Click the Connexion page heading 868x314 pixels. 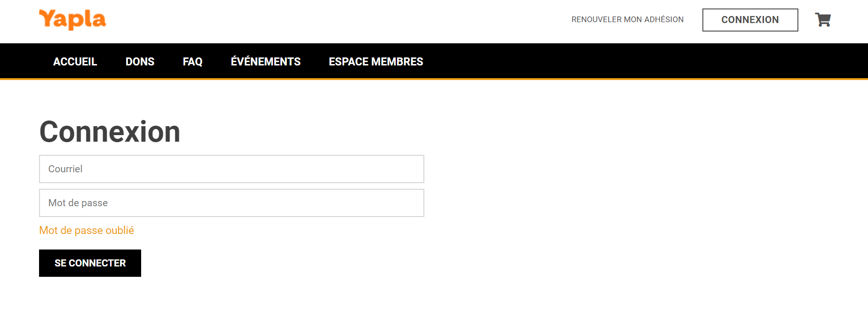tap(110, 132)
